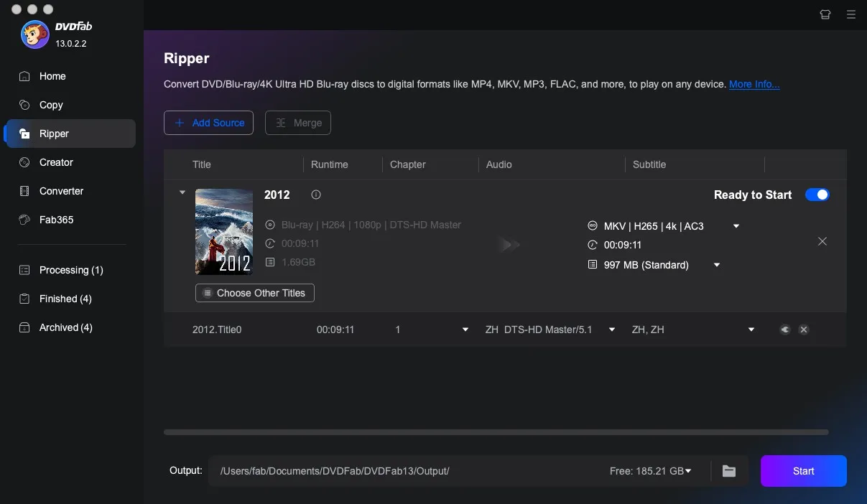This screenshot has width=867, height=504.
Task: Go to Home in the sidebar
Action: [51, 76]
